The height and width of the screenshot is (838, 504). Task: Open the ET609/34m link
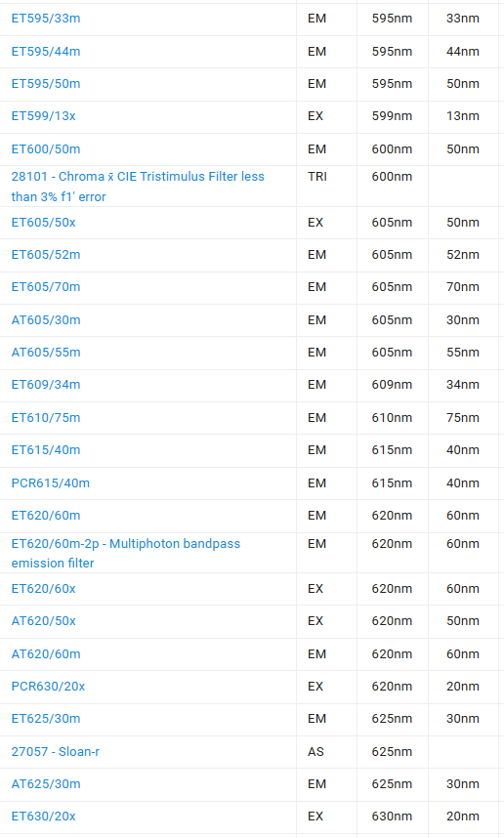point(46,384)
